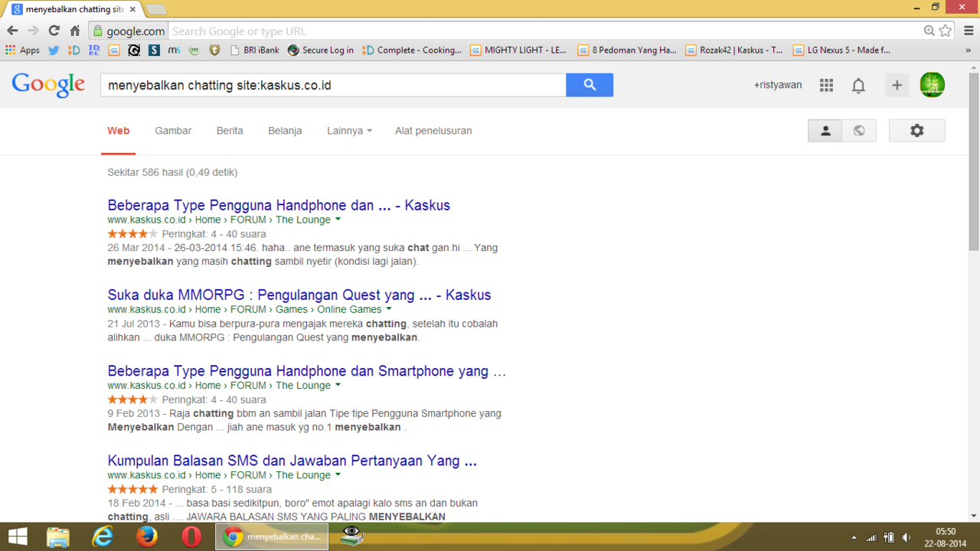Open dropdown arrow beside Online Games breadcrumb
The height and width of the screenshot is (551, 980).
pyautogui.click(x=388, y=309)
